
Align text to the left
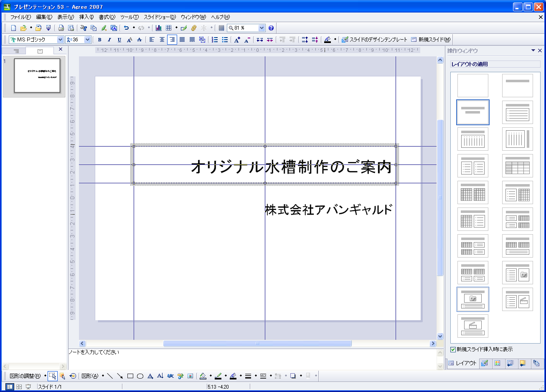point(152,40)
